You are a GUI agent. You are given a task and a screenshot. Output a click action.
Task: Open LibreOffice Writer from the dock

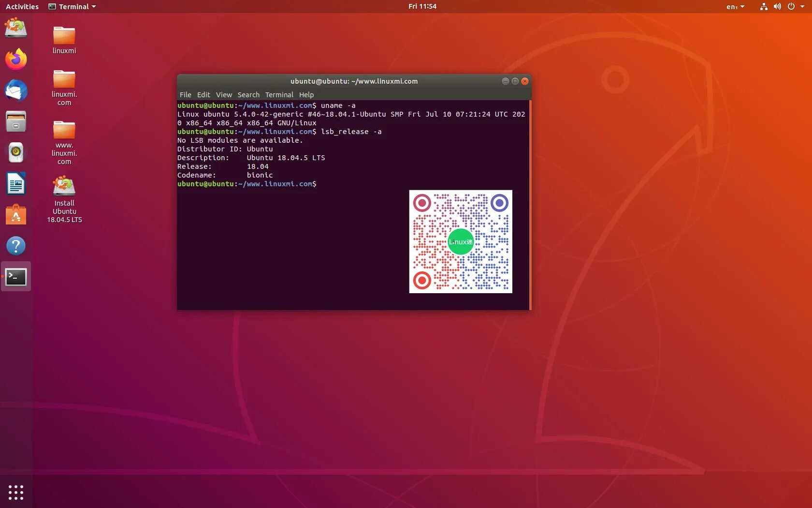(x=16, y=184)
